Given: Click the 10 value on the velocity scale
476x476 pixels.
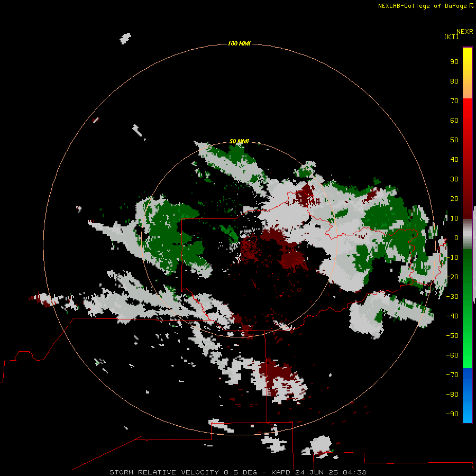Looking at the screenshot, I should 454,218.
